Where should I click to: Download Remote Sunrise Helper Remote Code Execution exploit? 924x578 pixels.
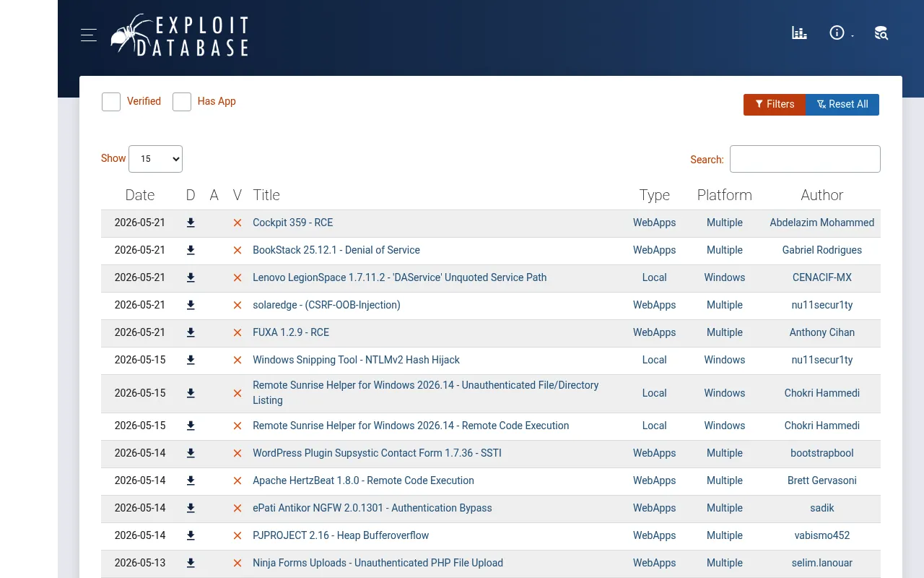click(191, 426)
